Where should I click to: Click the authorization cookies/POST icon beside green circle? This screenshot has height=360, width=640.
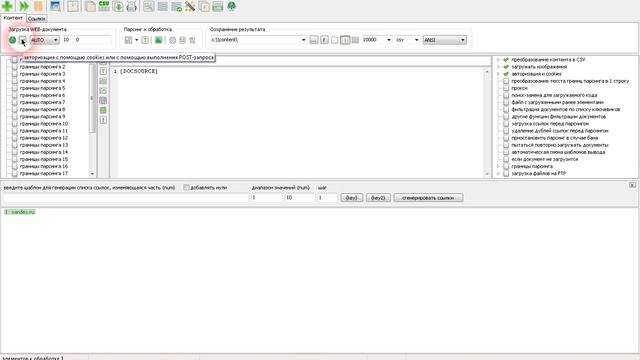(x=22, y=40)
